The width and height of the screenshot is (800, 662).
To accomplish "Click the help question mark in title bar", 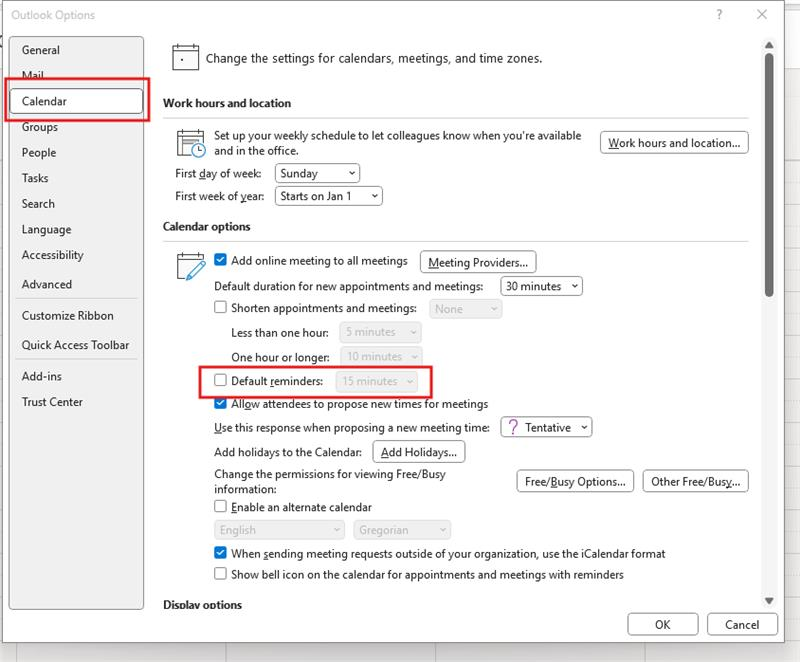I will pyautogui.click(x=719, y=14).
